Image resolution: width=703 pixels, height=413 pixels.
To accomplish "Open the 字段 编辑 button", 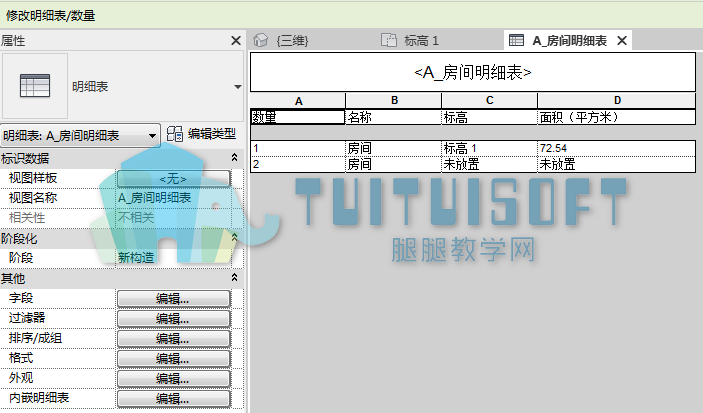I will [x=174, y=299].
